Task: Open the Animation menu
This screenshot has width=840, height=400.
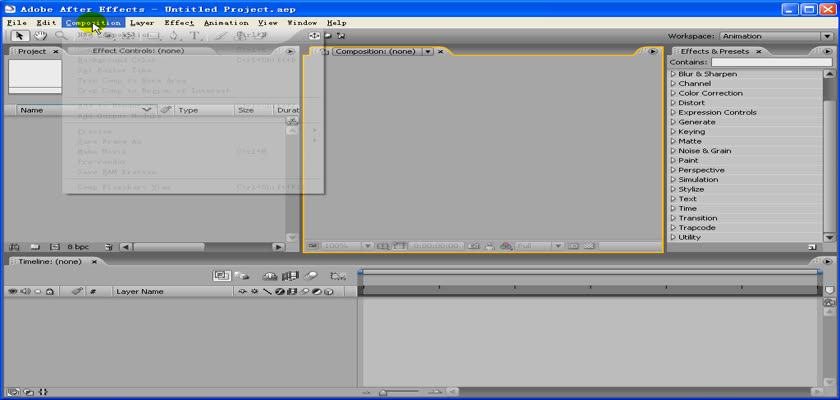Action: click(x=226, y=23)
